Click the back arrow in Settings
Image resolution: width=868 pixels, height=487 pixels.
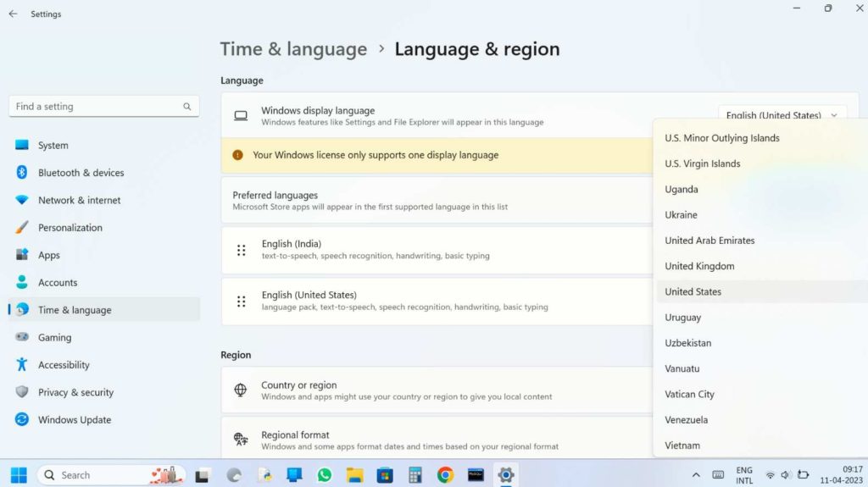(13, 14)
